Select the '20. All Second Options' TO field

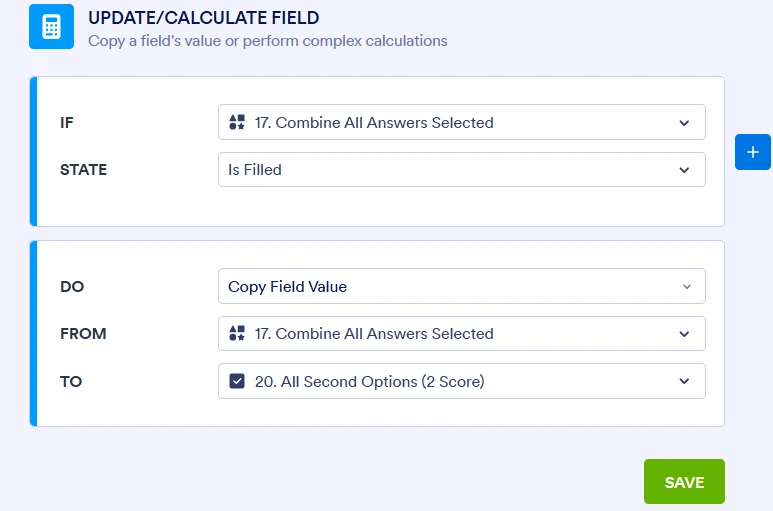[371, 381]
